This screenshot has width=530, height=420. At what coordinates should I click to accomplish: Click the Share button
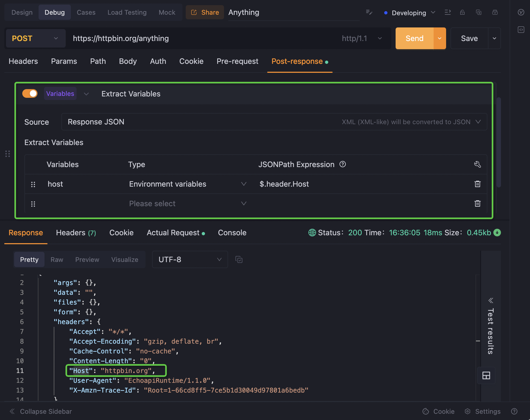[205, 12]
